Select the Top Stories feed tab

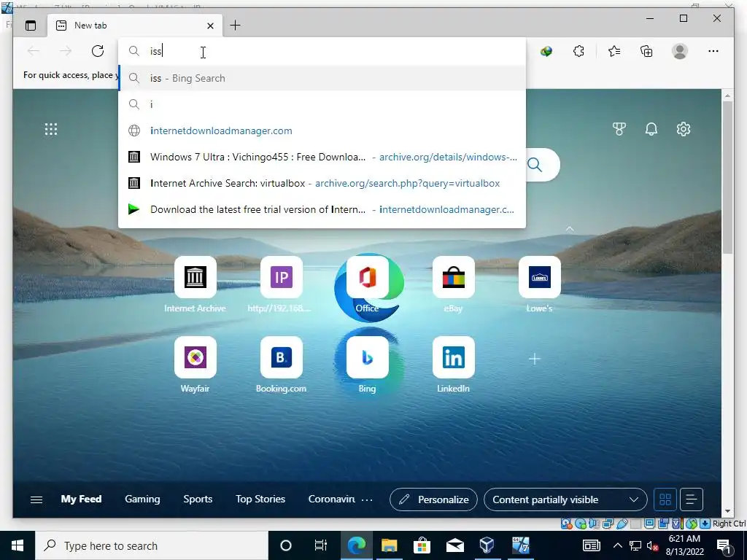(x=260, y=499)
